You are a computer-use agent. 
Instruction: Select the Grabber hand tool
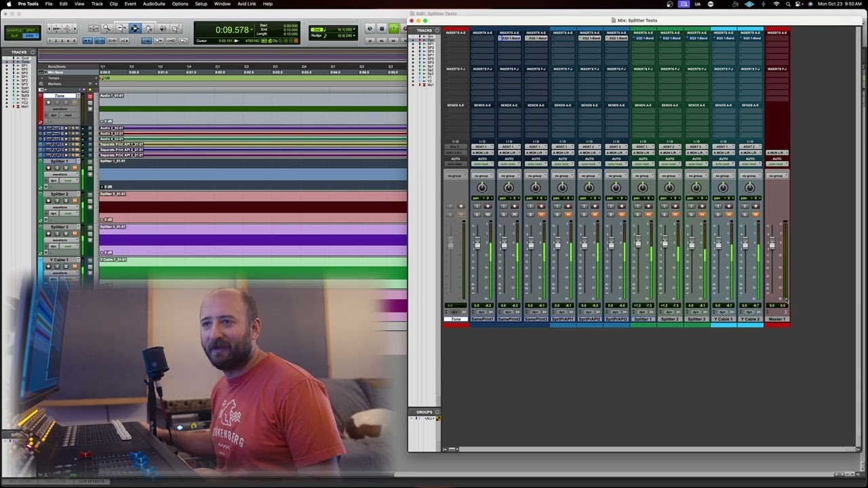[x=149, y=28]
